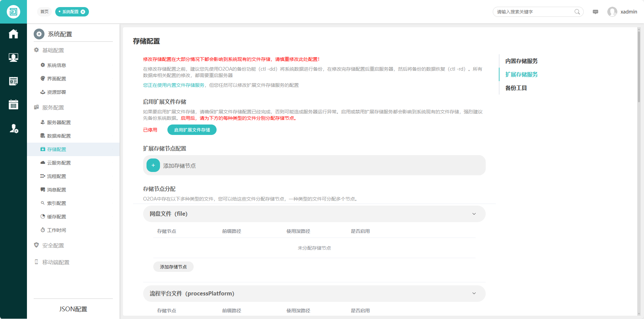
Task: Click the gear icon beside 系统配置 title
Action: point(39,34)
